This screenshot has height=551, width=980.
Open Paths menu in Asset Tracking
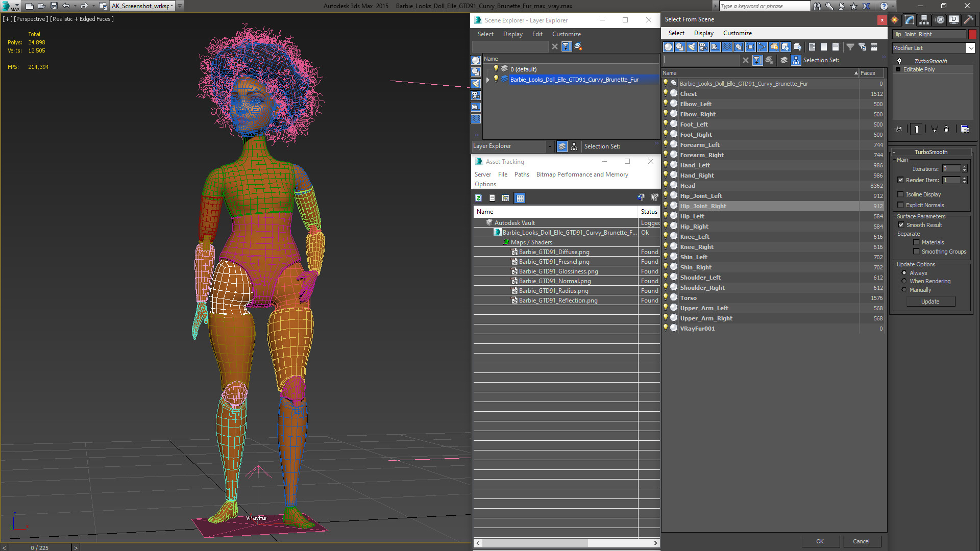click(522, 174)
